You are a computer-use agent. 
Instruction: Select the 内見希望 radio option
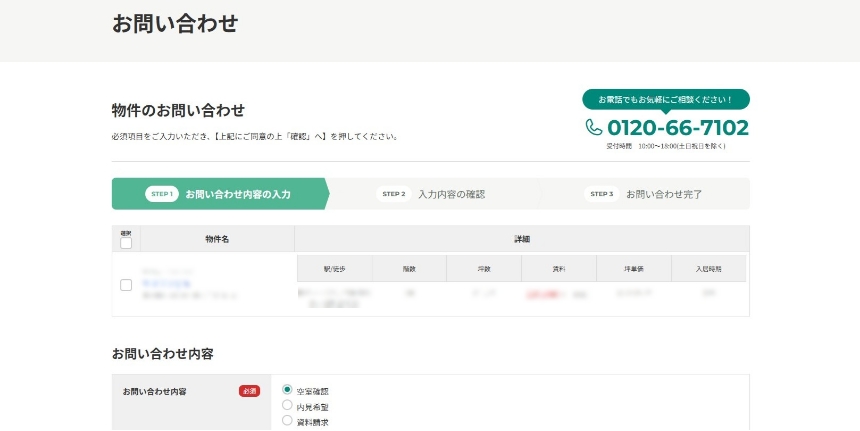pos(287,406)
